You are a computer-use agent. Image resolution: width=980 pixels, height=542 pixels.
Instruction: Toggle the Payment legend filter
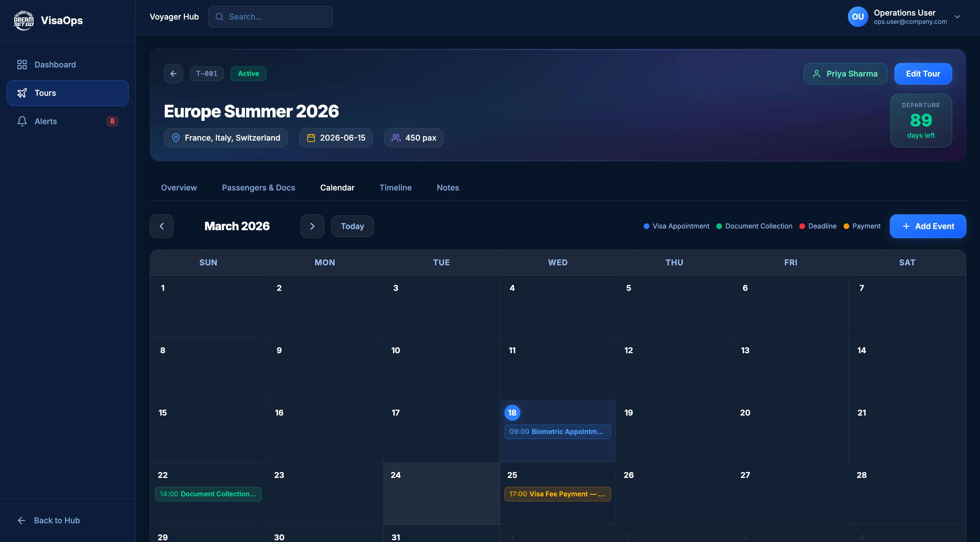point(866,226)
